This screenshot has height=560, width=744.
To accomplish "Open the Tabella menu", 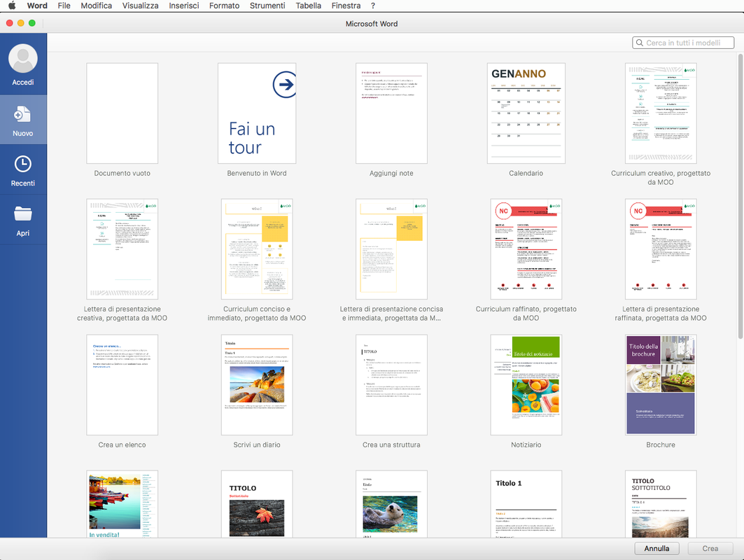I will 309,6.
